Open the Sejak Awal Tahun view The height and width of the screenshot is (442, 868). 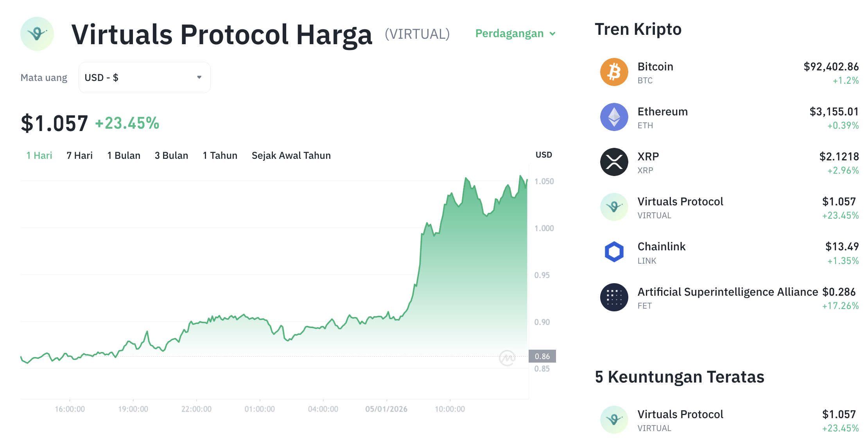[291, 155]
